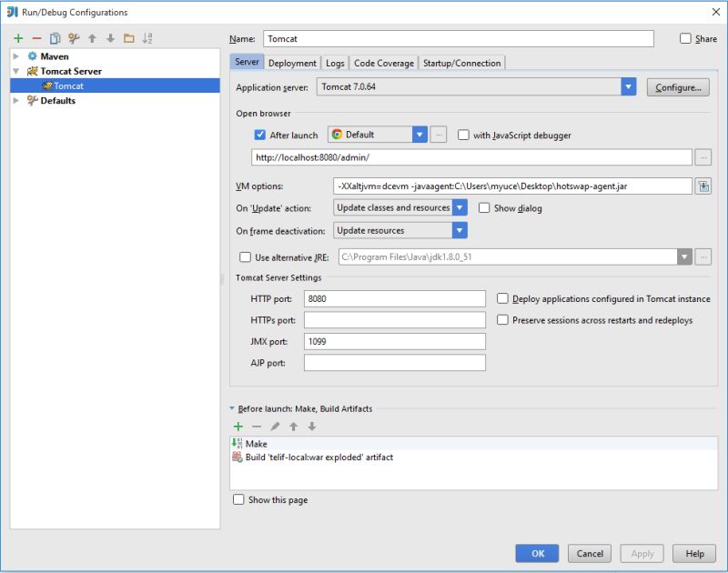Click the HTTP port field
The image size is (728, 573).
point(395,298)
